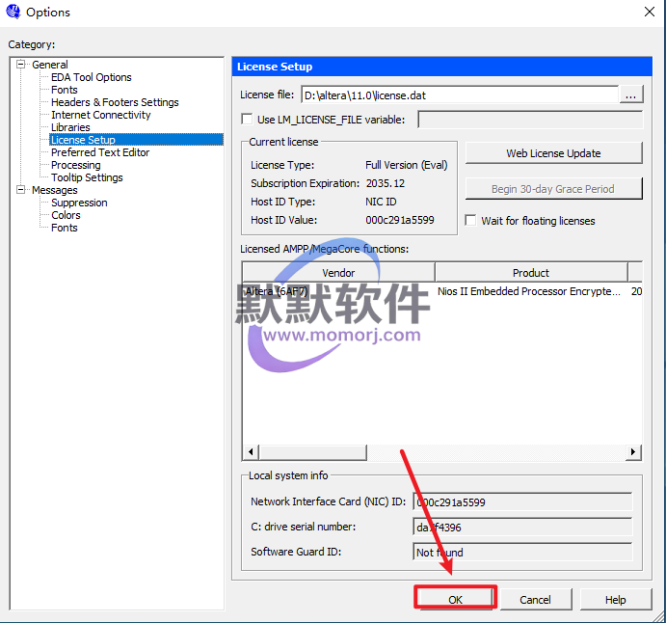Select the License Setup category
This screenshot has height=623, width=666.
tap(136, 140)
